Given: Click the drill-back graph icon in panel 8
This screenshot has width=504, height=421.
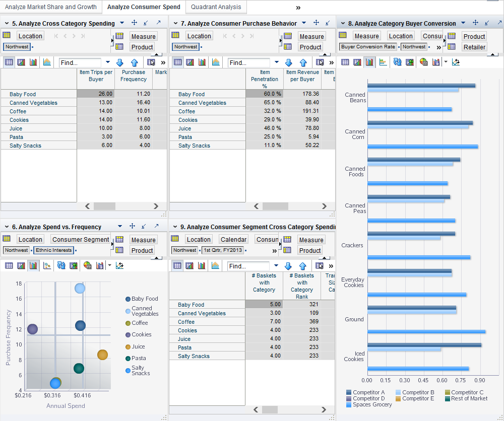Looking at the screenshot, I should pos(409,62).
